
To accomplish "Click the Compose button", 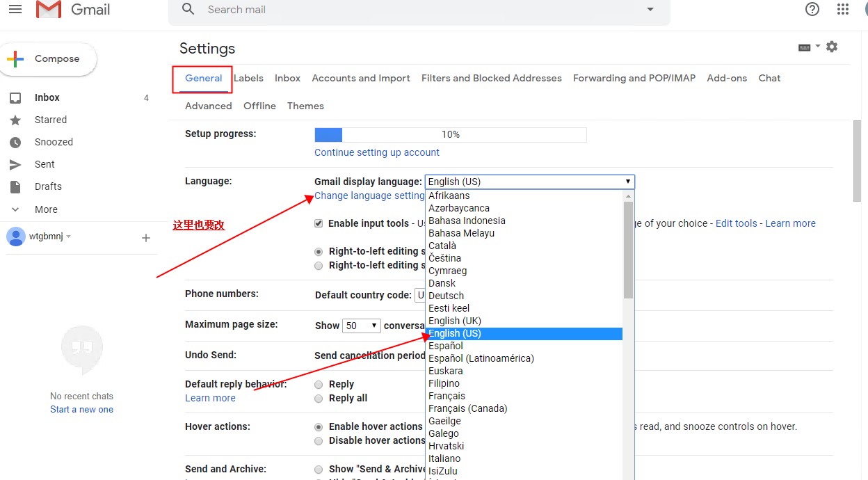I will tap(48, 59).
